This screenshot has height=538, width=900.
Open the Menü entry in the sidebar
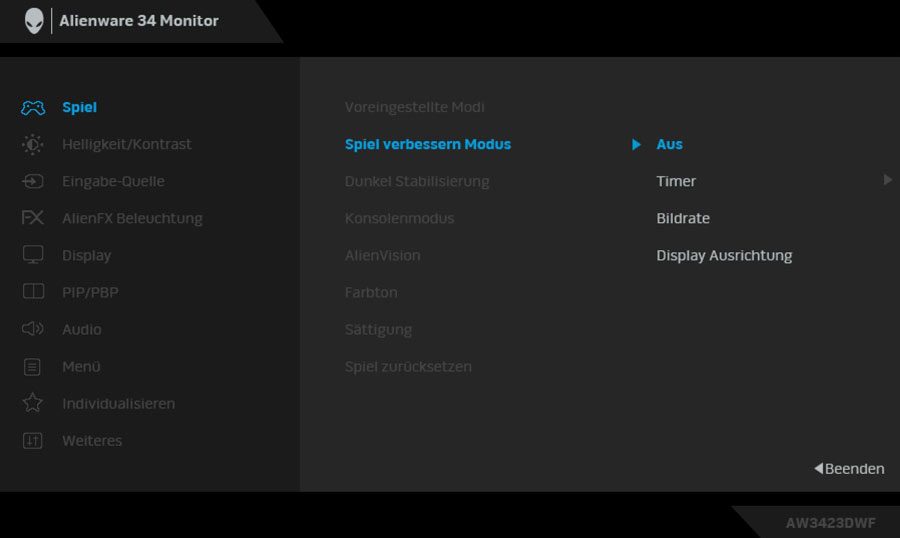81,366
